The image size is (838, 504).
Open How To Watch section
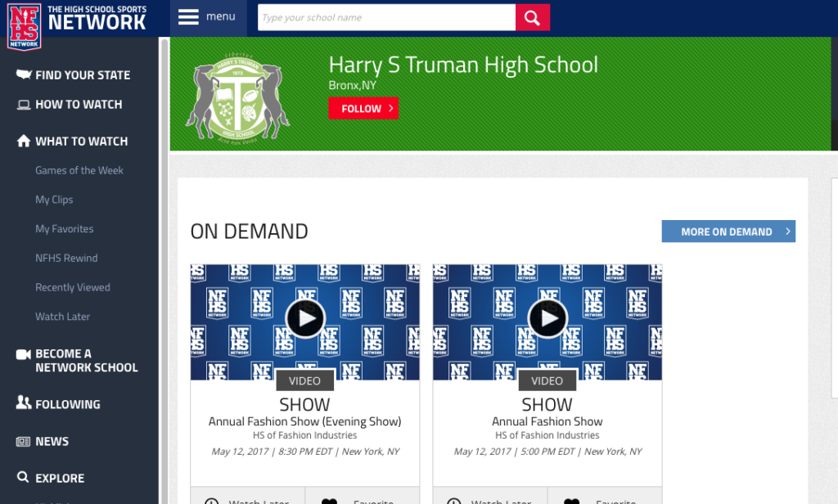(79, 105)
